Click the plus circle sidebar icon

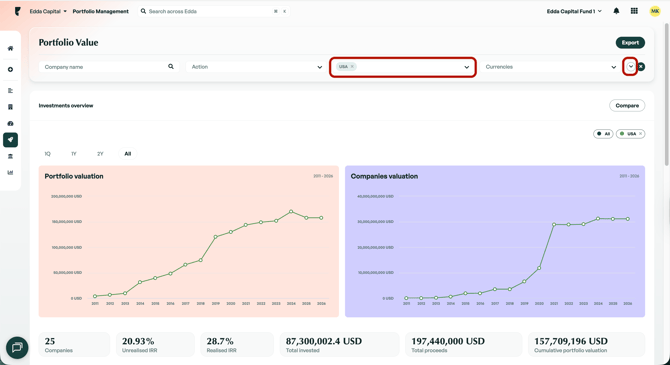point(10,69)
